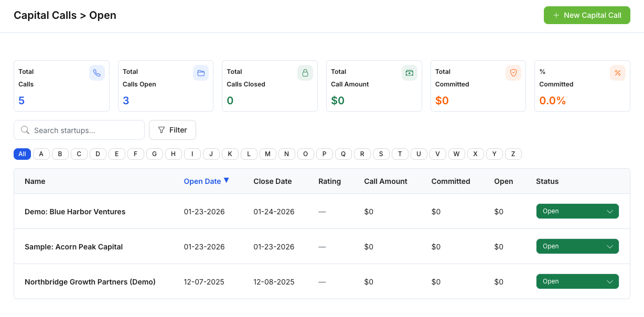The image size is (644, 317).
Task: Click the lock icon in Calls Closed card
Action: (305, 73)
